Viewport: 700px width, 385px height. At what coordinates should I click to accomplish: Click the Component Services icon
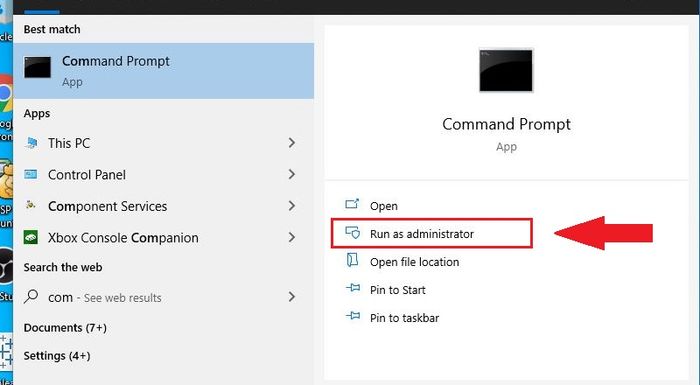(x=31, y=205)
